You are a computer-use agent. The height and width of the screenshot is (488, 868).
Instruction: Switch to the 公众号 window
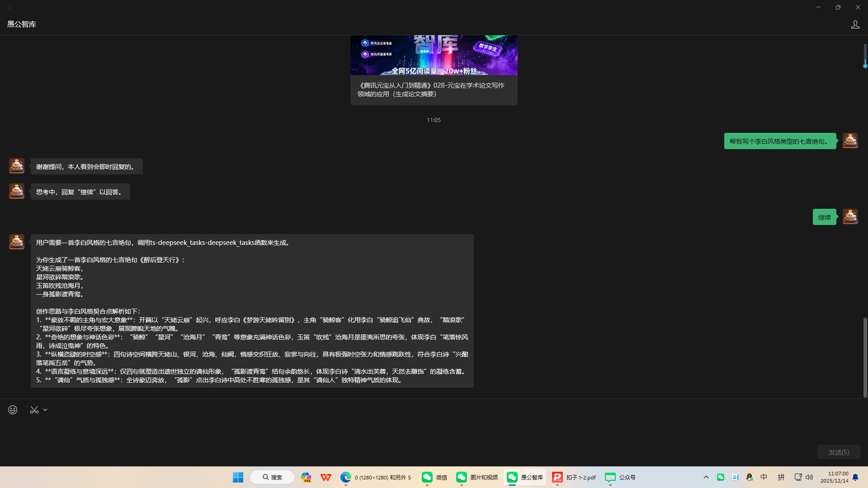point(620,477)
